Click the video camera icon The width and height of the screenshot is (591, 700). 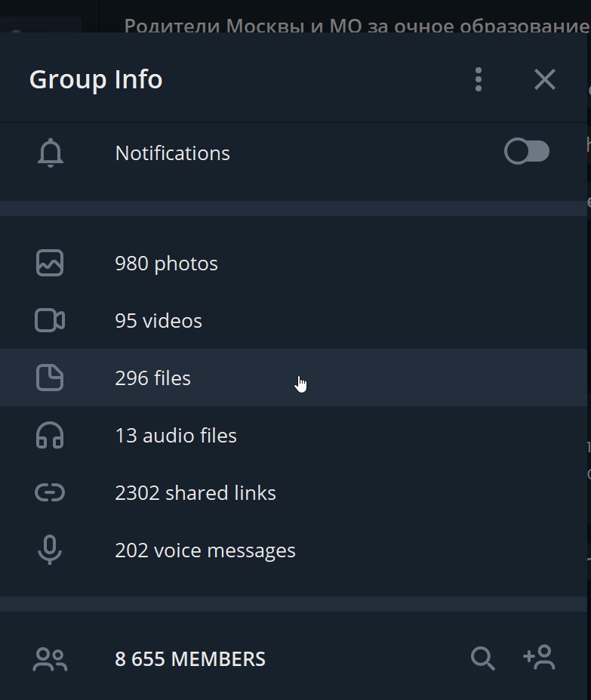[x=51, y=321]
